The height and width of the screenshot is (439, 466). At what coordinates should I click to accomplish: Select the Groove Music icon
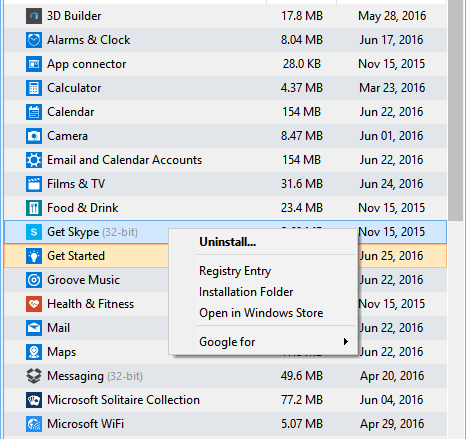click(x=34, y=280)
